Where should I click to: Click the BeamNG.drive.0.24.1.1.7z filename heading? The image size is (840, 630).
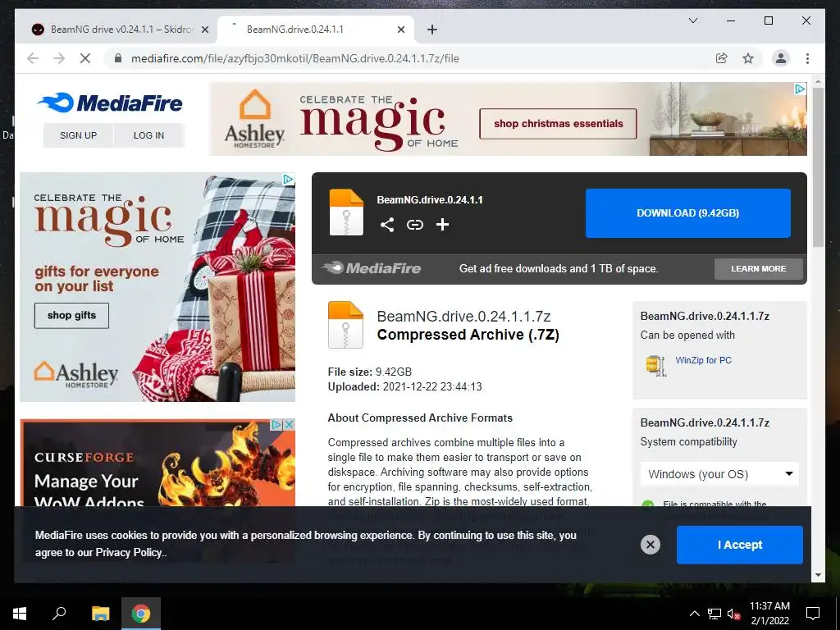click(464, 316)
